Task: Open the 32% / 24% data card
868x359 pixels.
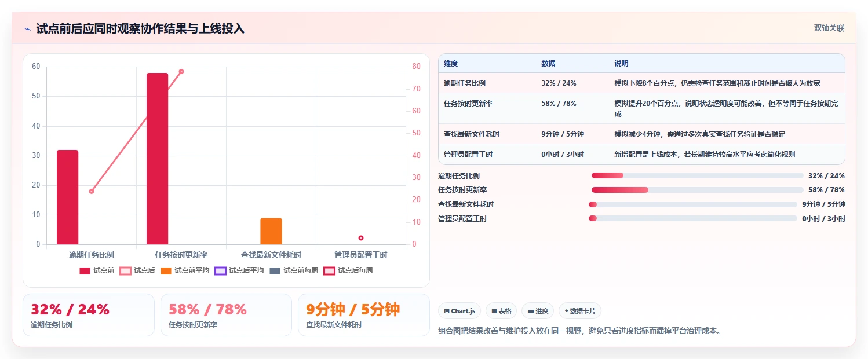Action: click(x=89, y=315)
